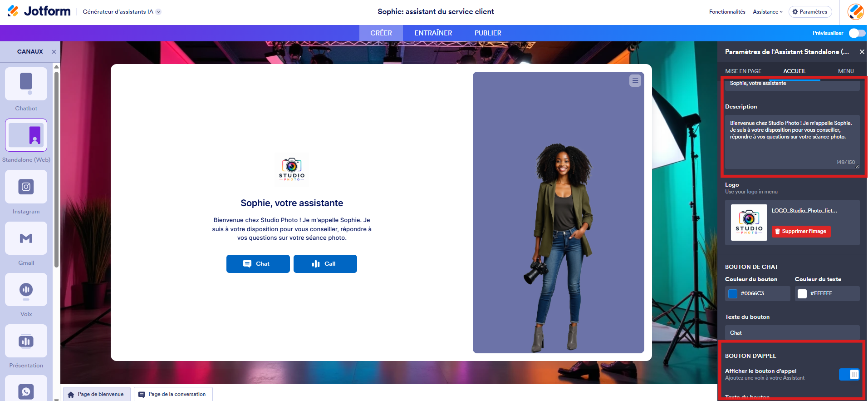The width and height of the screenshot is (868, 401).
Task: Close the Paramètres de l'Assistant panel
Action: 862,52
